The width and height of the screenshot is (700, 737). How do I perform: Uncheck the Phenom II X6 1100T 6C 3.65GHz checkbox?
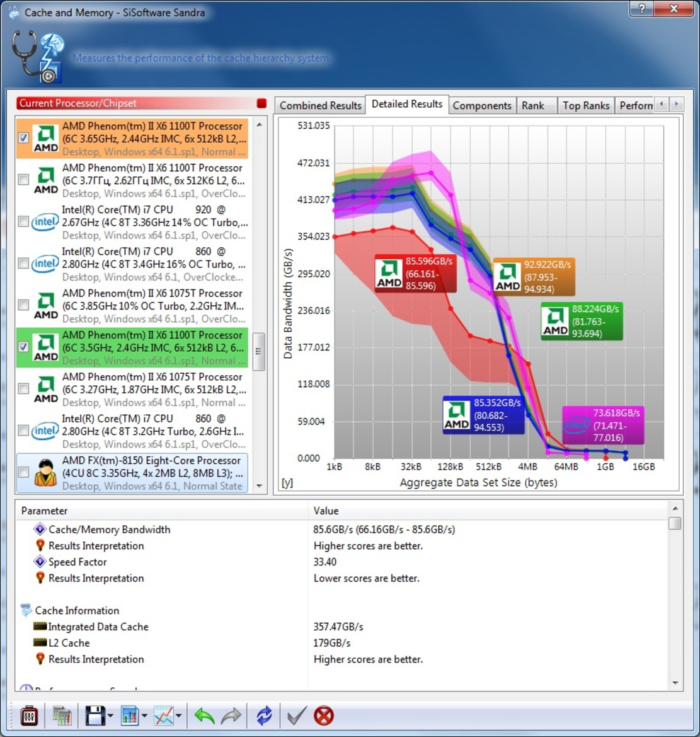pos(23,137)
